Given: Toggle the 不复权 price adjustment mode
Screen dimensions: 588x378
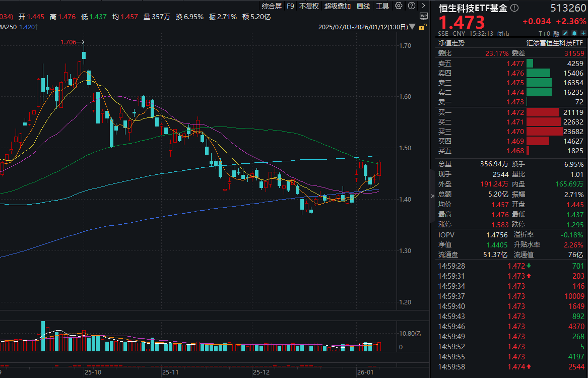Looking at the screenshot, I should pos(309,6).
